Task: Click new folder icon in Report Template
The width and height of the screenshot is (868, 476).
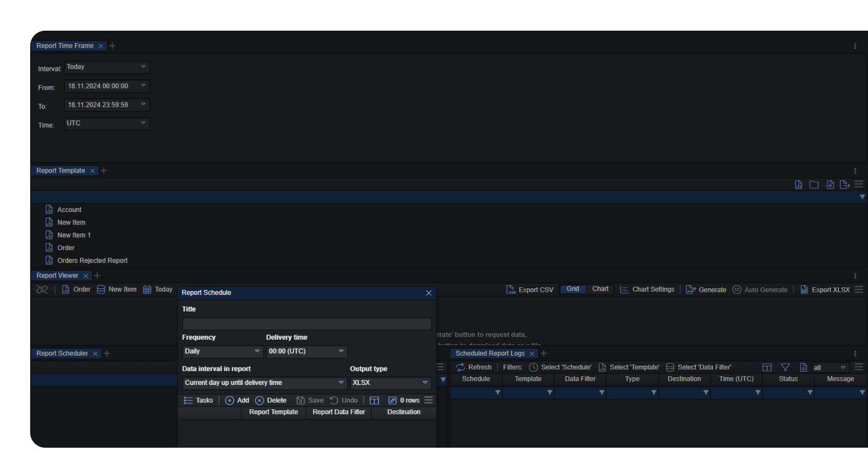Action: [x=814, y=184]
